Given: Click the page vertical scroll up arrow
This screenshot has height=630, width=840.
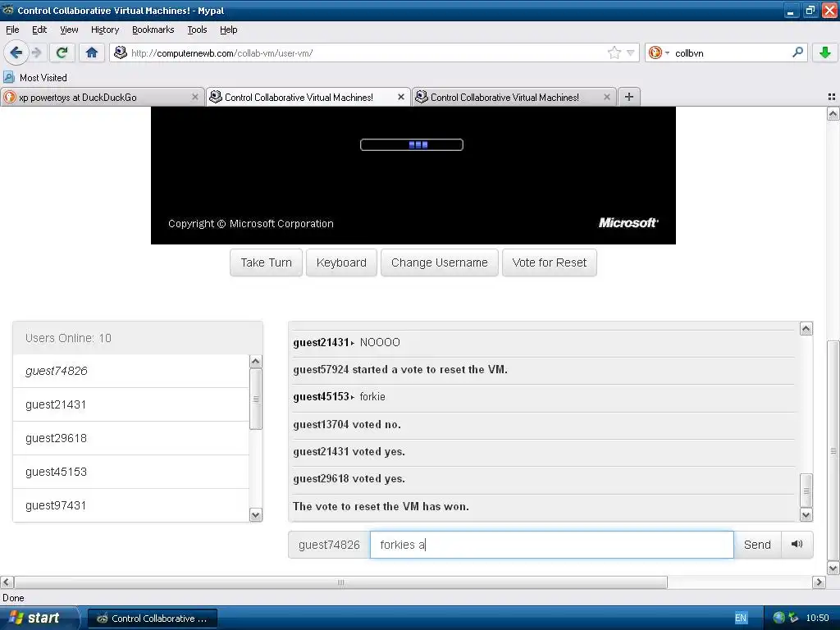Looking at the screenshot, I should [x=833, y=113].
